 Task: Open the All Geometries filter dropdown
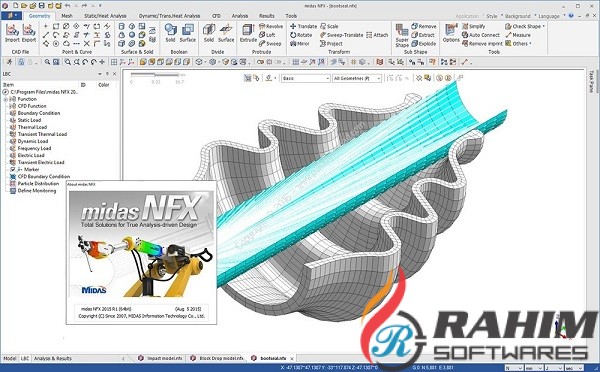click(357, 78)
